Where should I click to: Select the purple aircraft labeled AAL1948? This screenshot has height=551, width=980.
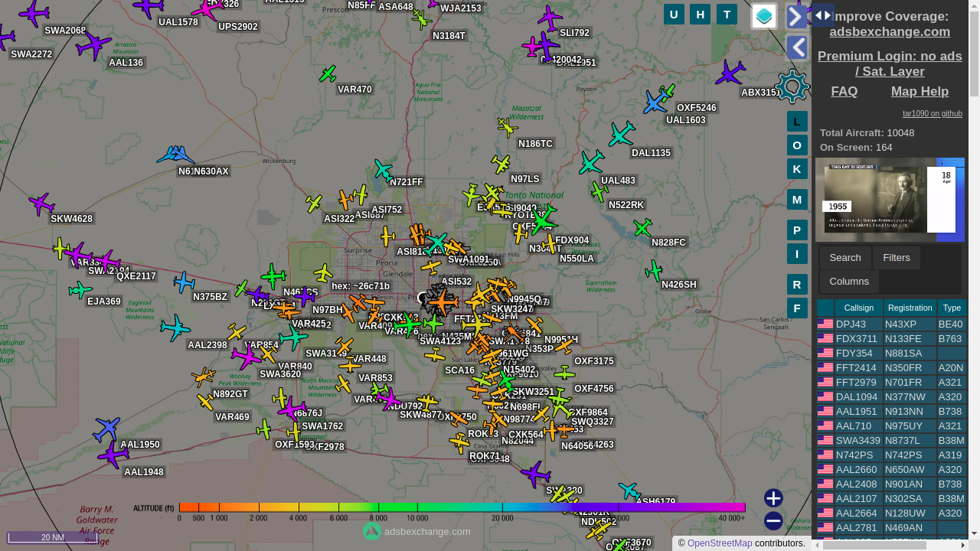(x=113, y=455)
